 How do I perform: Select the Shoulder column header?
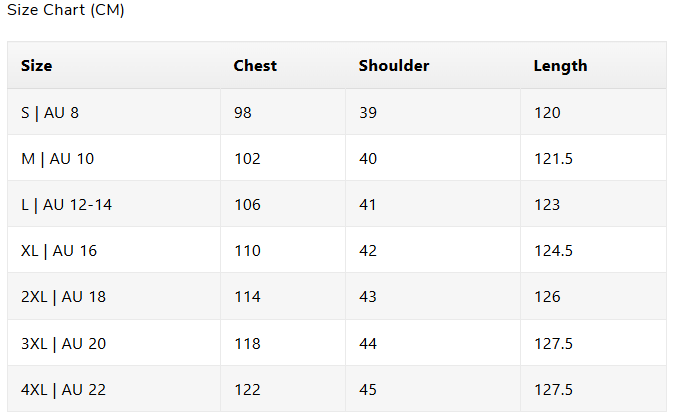[x=394, y=66]
